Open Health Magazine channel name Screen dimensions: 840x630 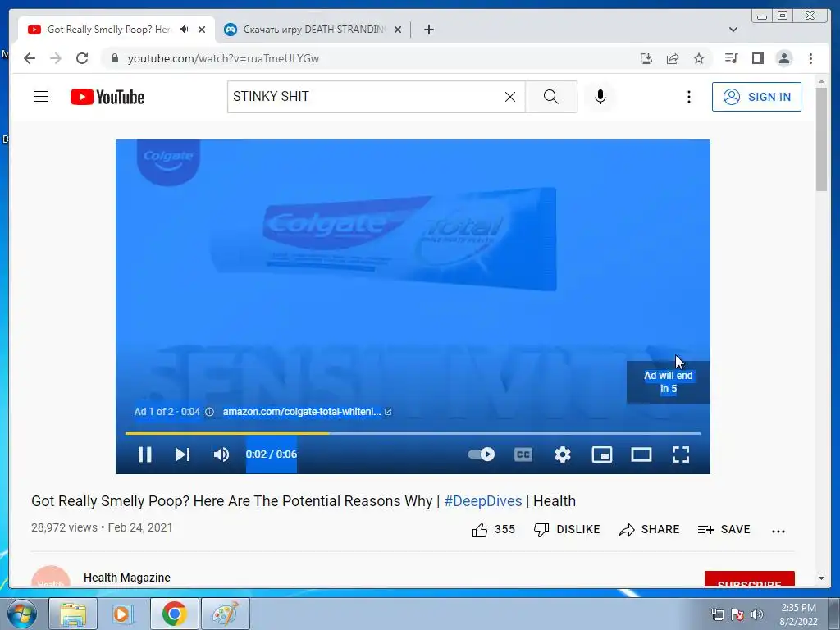tap(127, 577)
